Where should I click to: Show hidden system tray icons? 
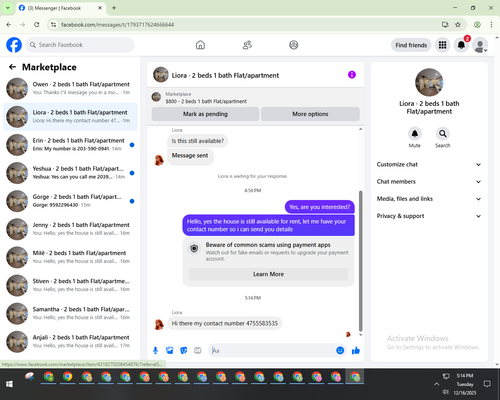pos(436,384)
